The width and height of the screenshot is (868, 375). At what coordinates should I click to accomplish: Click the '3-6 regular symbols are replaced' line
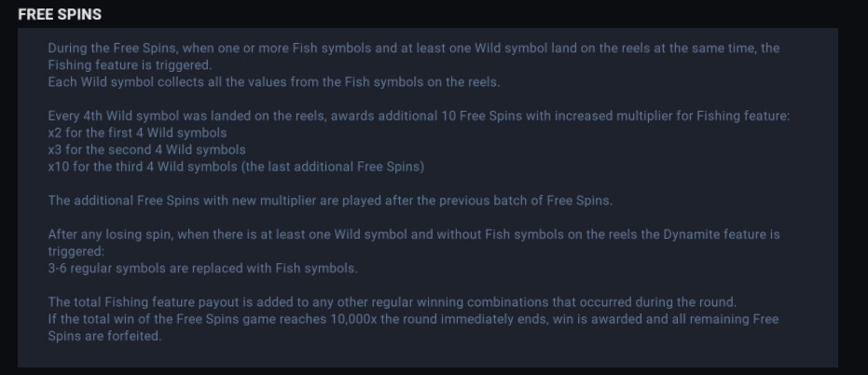[x=202, y=268]
